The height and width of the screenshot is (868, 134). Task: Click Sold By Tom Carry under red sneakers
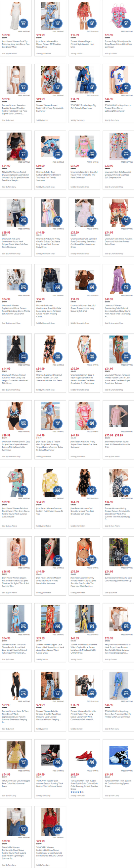(77, 795)
